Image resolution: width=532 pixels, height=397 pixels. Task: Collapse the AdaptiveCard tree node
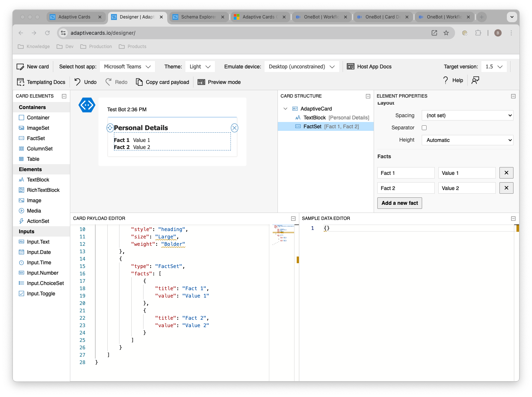pyautogui.click(x=285, y=109)
